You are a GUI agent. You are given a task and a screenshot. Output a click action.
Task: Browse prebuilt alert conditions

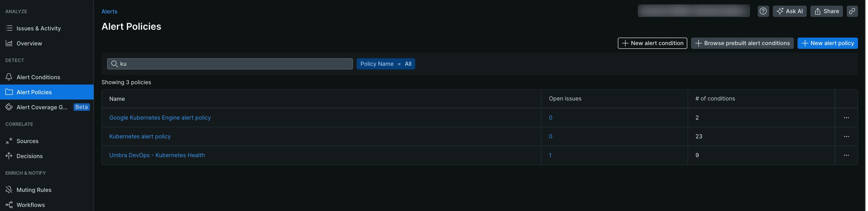coord(742,43)
